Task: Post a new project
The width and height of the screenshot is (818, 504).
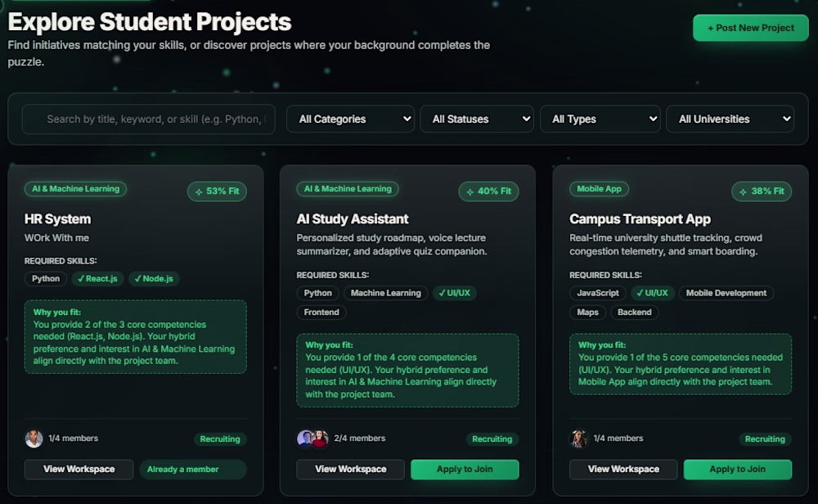Action: tap(750, 28)
